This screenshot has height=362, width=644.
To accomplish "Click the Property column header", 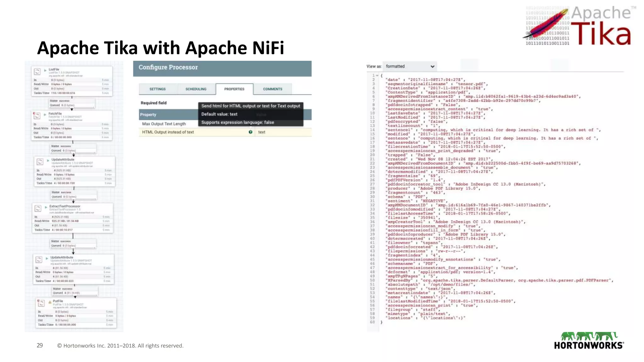I will (x=148, y=115).
